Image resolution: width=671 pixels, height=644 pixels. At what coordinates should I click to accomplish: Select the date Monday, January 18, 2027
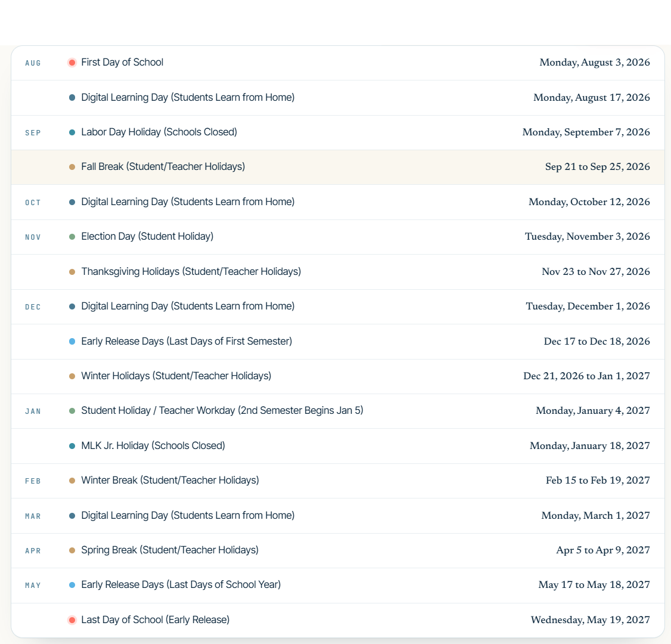pos(590,446)
